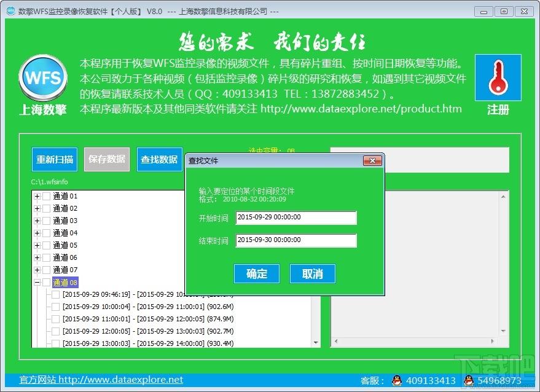The height and width of the screenshot is (392, 540).
Task: Click the 结束时间 input field
Action: click(296, 240)
